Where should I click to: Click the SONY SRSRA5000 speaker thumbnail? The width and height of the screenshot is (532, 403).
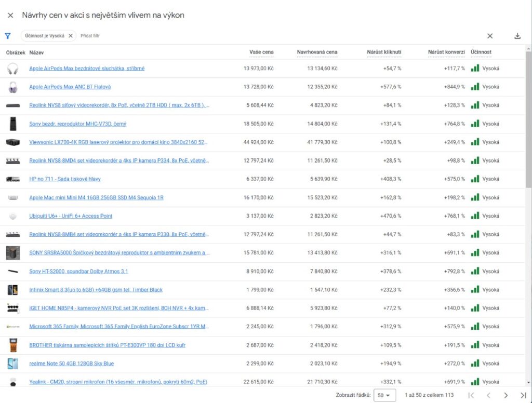tap(13, 253)
